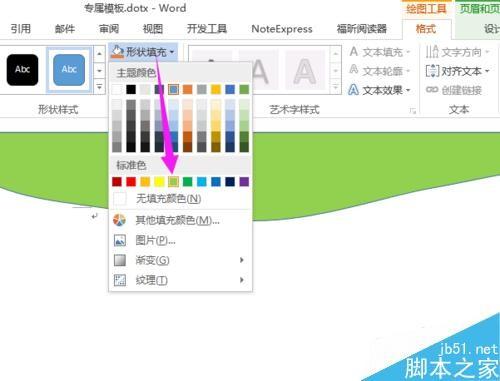The height and width of the screenshot is (381, 500).
Task: Open the 开发工具 tab
Action: coord(207,29)
